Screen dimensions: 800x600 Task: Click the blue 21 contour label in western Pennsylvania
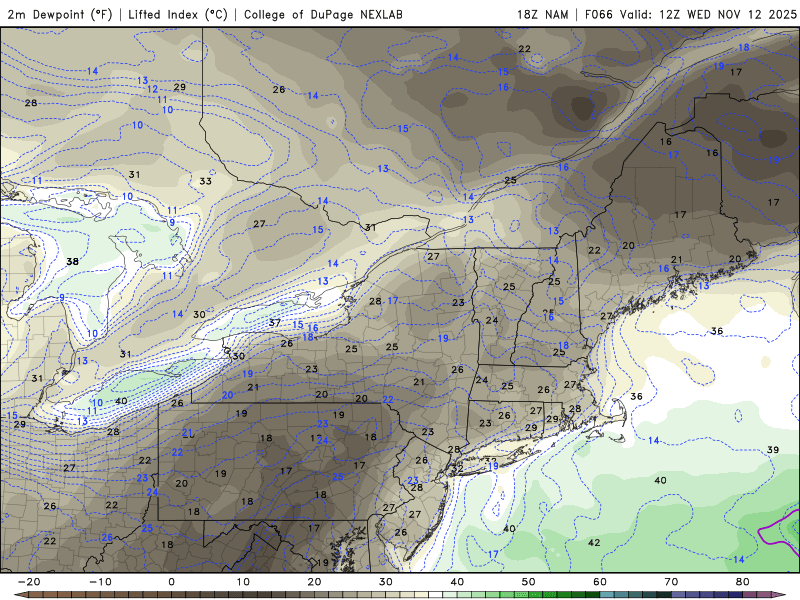point(188,433)
